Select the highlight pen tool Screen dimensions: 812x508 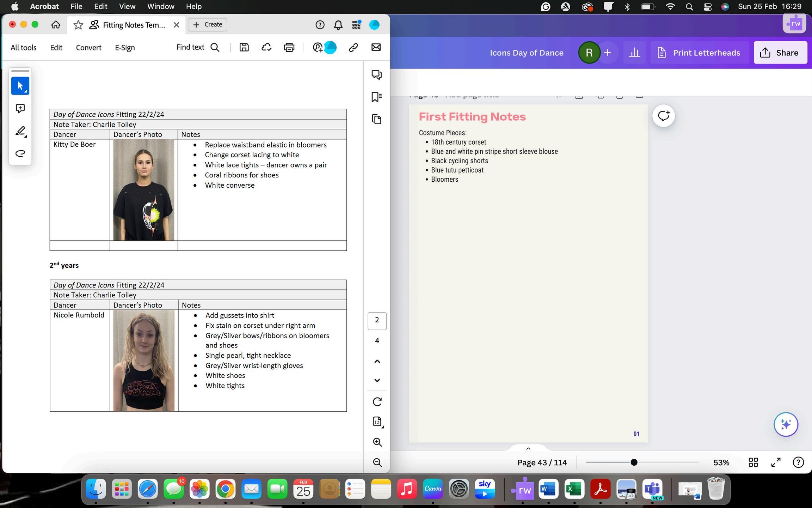pos(20,131)
